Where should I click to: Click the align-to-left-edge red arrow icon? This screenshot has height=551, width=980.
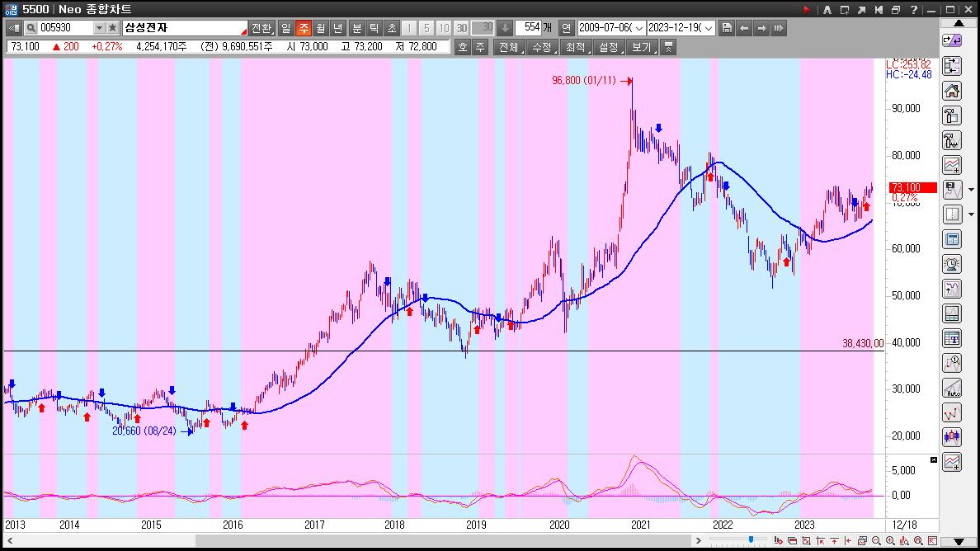coord(847,540)
